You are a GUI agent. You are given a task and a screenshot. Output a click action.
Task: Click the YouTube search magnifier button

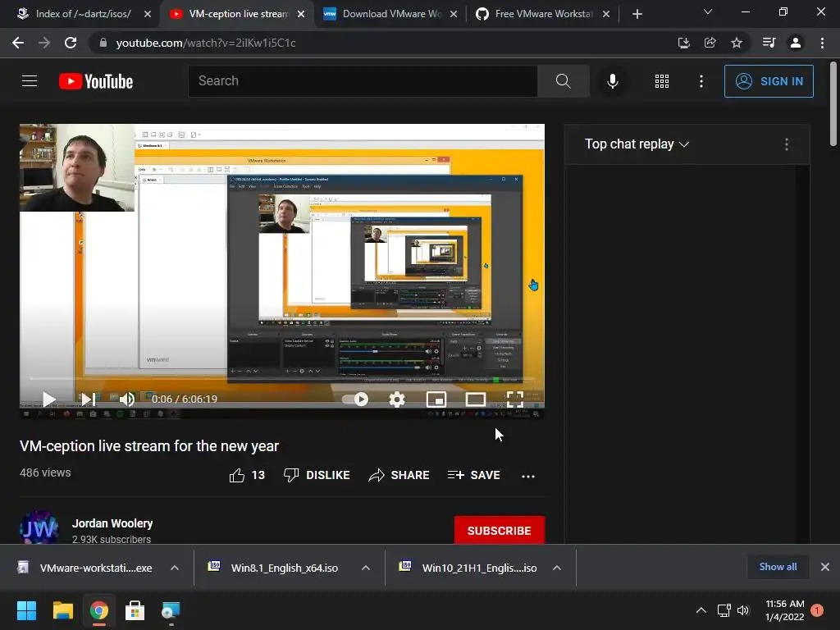pos(563,81)
